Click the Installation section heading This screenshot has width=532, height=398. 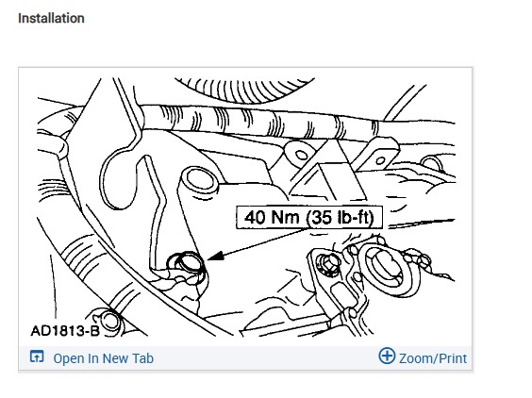pos(51,18)
